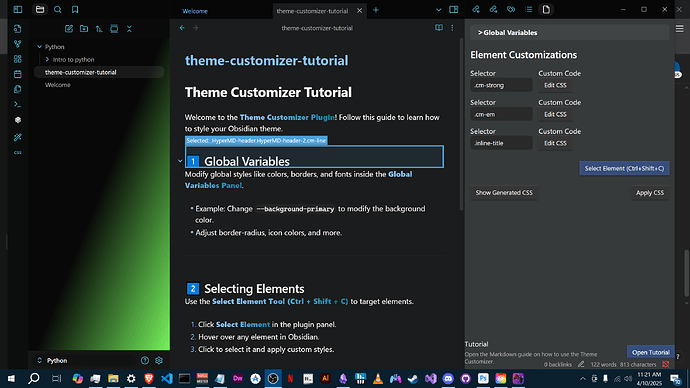
Task: Click the Show Generated CSS button
Action: 504,193
